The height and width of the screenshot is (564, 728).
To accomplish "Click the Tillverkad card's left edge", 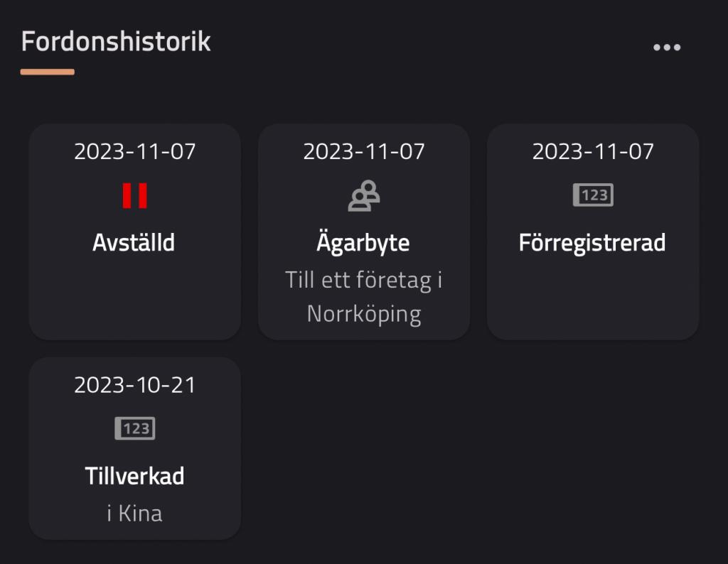I will tap(37, 448).
